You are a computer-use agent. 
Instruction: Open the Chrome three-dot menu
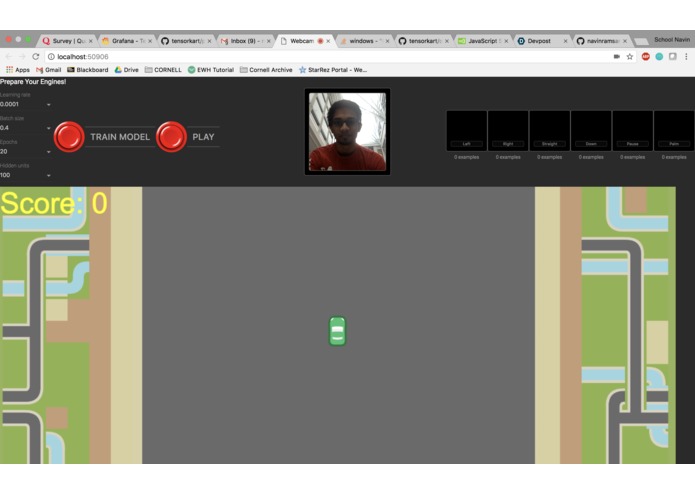click(686, 57)
